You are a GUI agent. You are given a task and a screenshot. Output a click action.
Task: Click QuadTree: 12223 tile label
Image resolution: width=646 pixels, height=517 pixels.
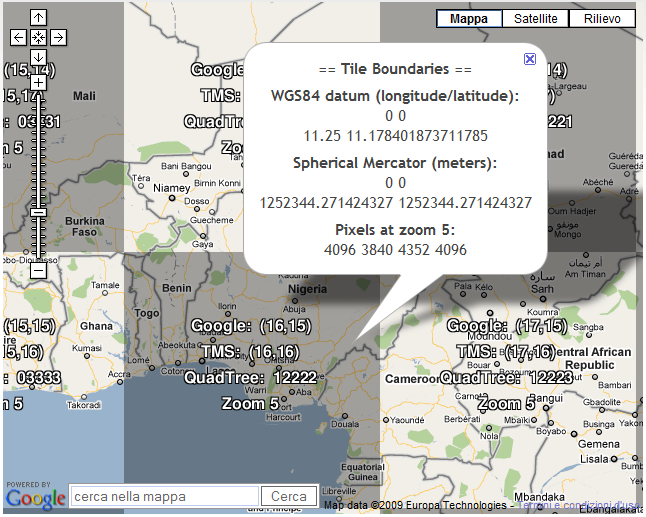tap(506, 377)
